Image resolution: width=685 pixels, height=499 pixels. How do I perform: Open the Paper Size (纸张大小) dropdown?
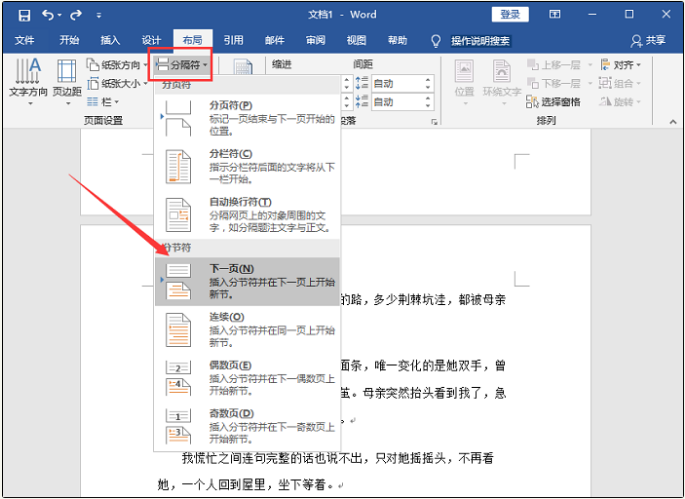click(117, 83)
